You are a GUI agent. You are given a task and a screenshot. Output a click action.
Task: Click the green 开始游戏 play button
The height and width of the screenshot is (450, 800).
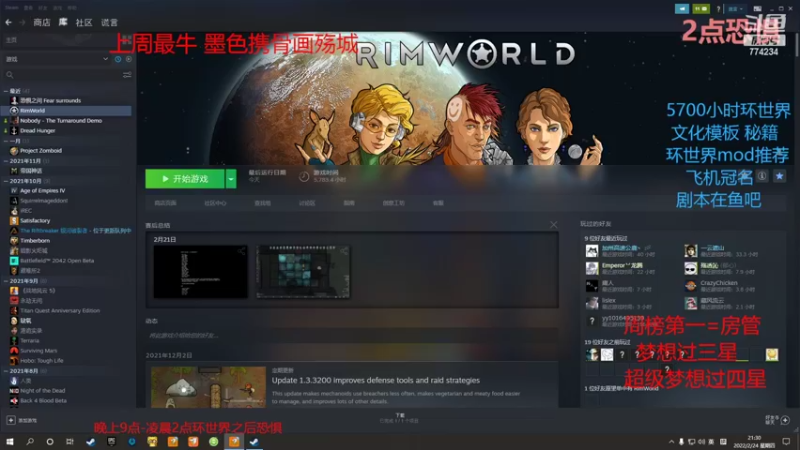click(x=185, y=179)
